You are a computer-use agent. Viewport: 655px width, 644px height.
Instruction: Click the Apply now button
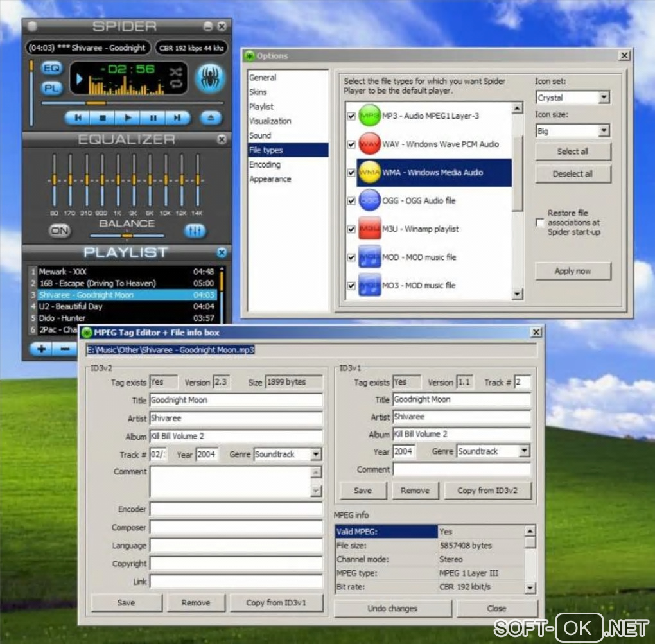(x=573, y=271)
